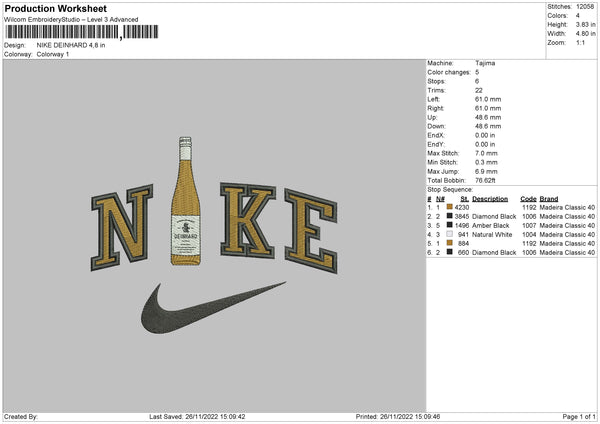The width and height of the screenshot is (600, 424).
Task: Click the Height value 3.83 in
Action: coord(585,24)
